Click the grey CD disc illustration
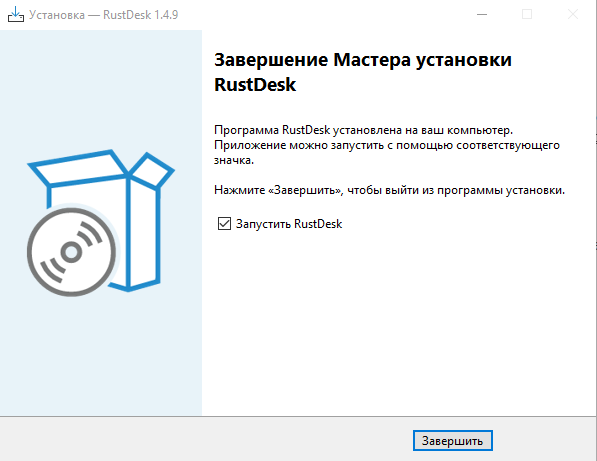 72,252
